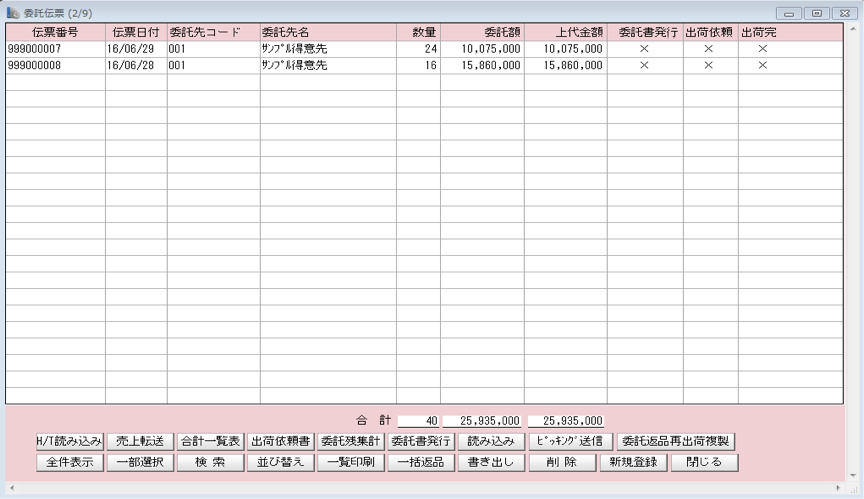Toggle 出荷依頼 mark in first row
This screenshot has width=864, height=499.
tap(709, 48)
